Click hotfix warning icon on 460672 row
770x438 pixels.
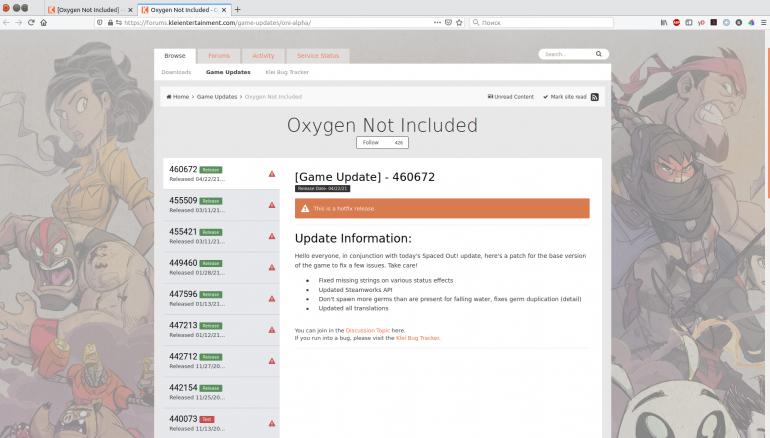[272, 174]
